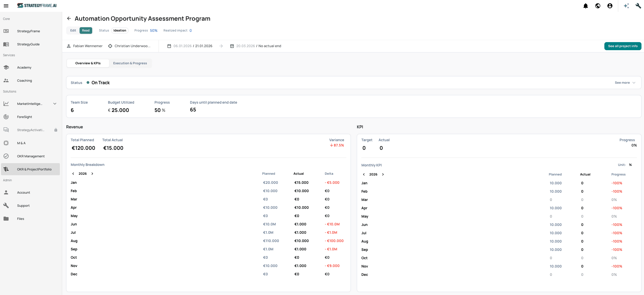Go to next year in Revenue breakdown
This screenshot has width=644, height=295.
[x=92, y=174]
